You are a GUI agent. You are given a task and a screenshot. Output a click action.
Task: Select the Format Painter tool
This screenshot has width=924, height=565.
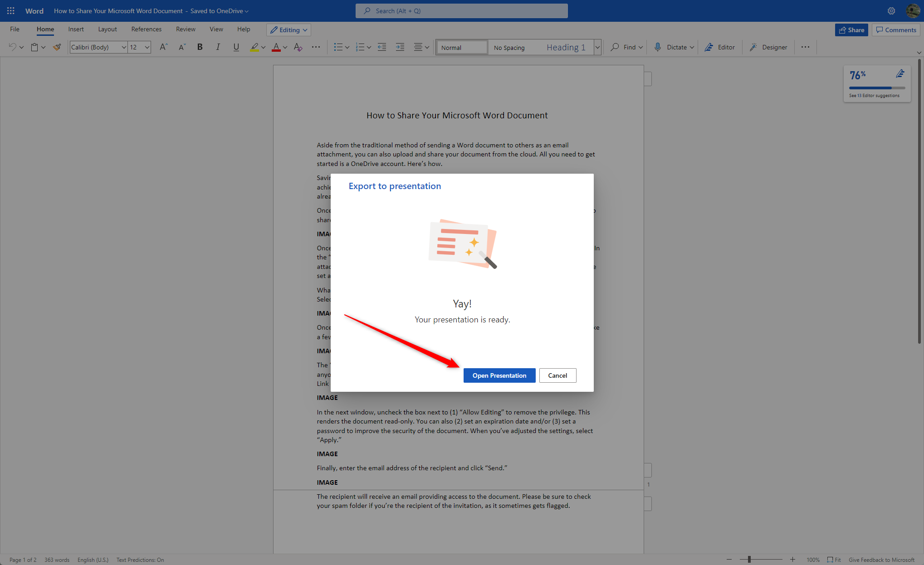coord(57,47)
